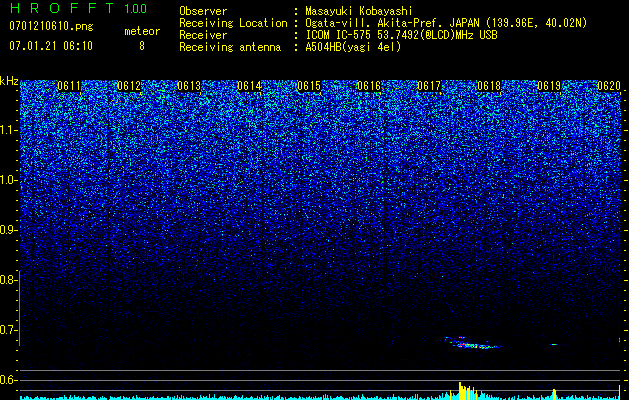The width and height of the screenshot is (629, 400).
Task: Click the 1.0 kHz axis label
Action: (8, 180)
